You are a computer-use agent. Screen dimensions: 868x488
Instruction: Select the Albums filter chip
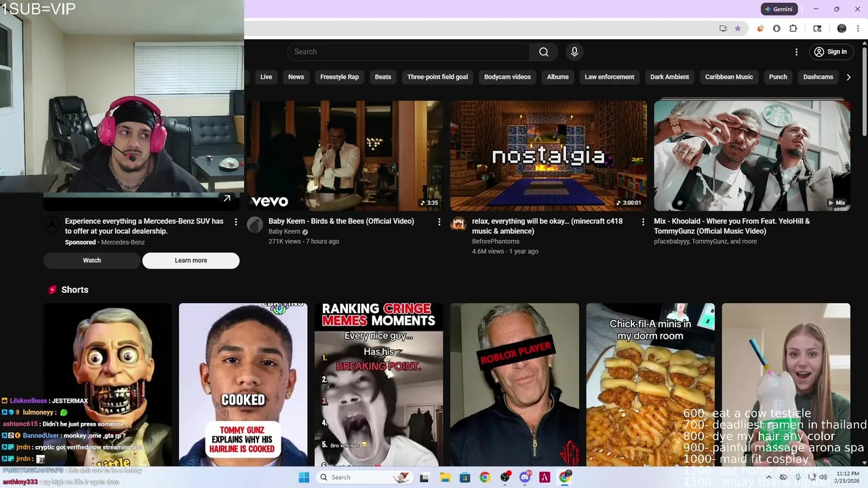click(x=558, y=77)
